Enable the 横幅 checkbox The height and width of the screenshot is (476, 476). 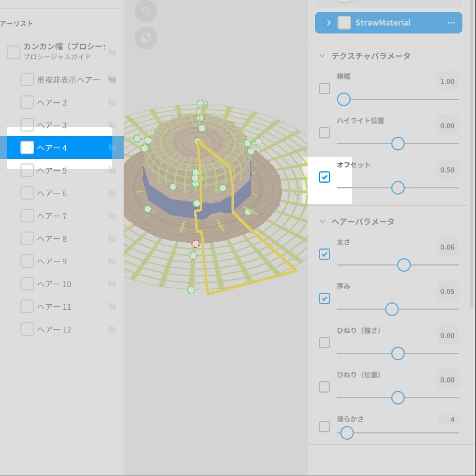click(325, 89)
